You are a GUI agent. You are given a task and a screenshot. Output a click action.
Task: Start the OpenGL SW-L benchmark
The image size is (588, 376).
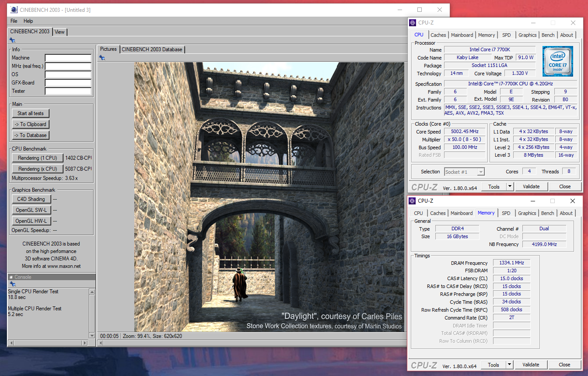[31, 210]
